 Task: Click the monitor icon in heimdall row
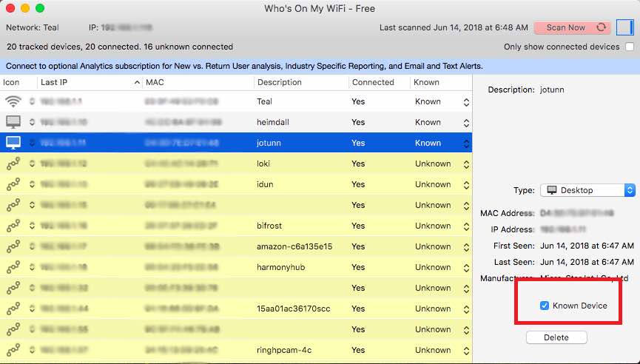pyautogui.click(x=13, y=122)
